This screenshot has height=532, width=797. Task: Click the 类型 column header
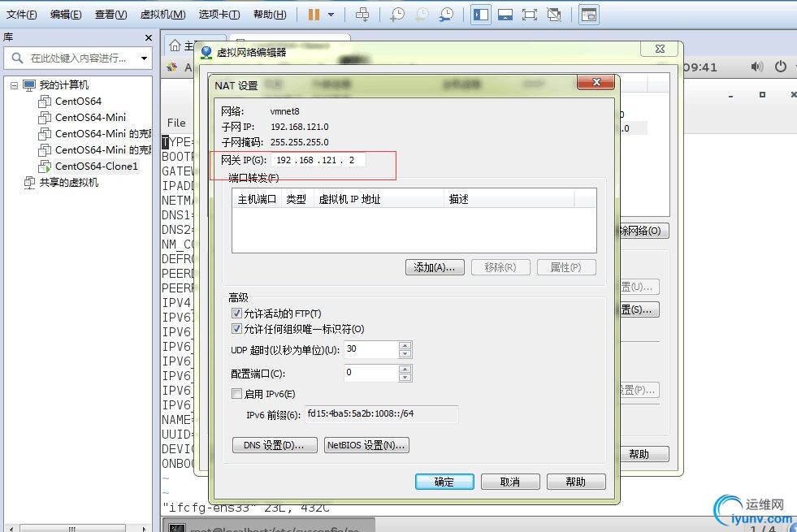click(297, 199)
